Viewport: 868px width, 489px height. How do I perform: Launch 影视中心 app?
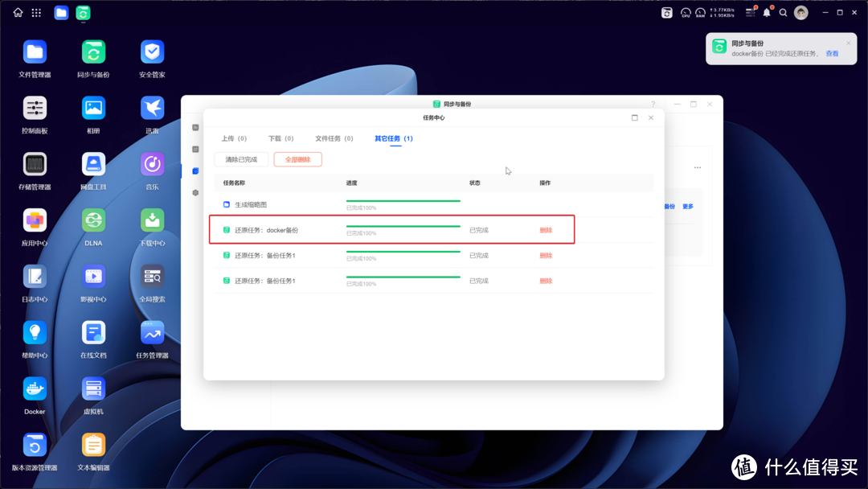click(93, 277)
